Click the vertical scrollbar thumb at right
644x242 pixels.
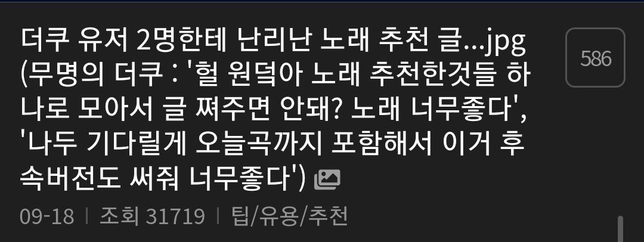620,229
